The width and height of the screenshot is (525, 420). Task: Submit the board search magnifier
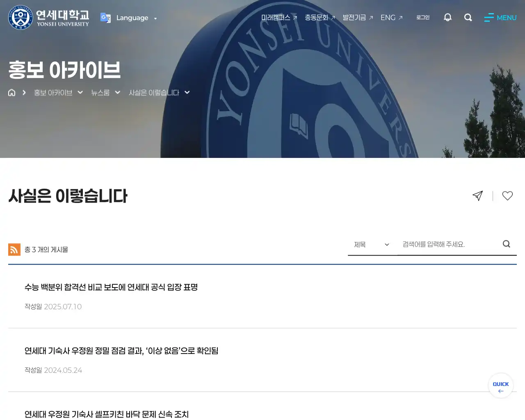tap(507, 244)
